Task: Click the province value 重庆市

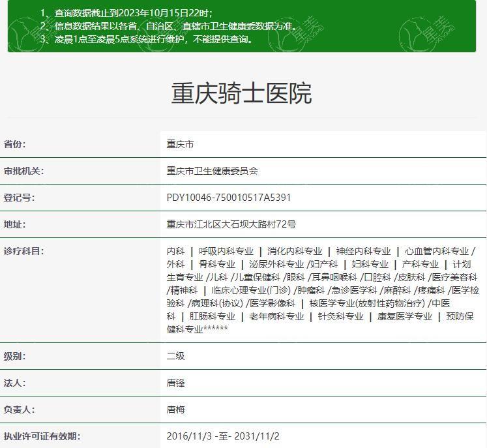Action: (180, 144)
